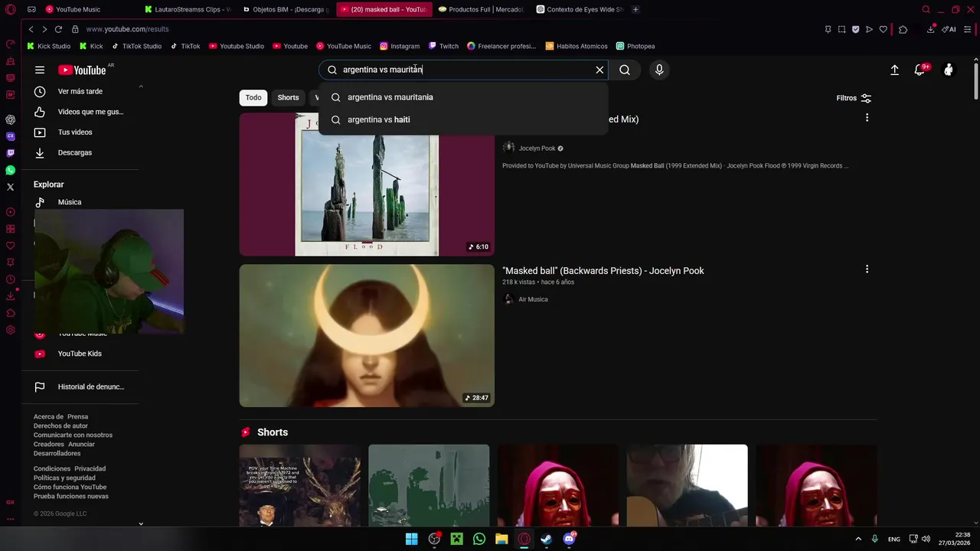980x551 pixels.
Task: Run search with the magnifier button
Action: [625, 70]
